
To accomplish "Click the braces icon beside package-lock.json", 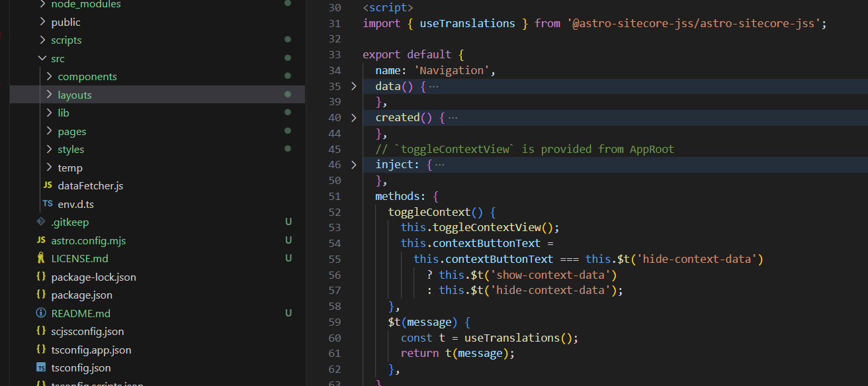I will pyautogui.click(x=40, y=277).
